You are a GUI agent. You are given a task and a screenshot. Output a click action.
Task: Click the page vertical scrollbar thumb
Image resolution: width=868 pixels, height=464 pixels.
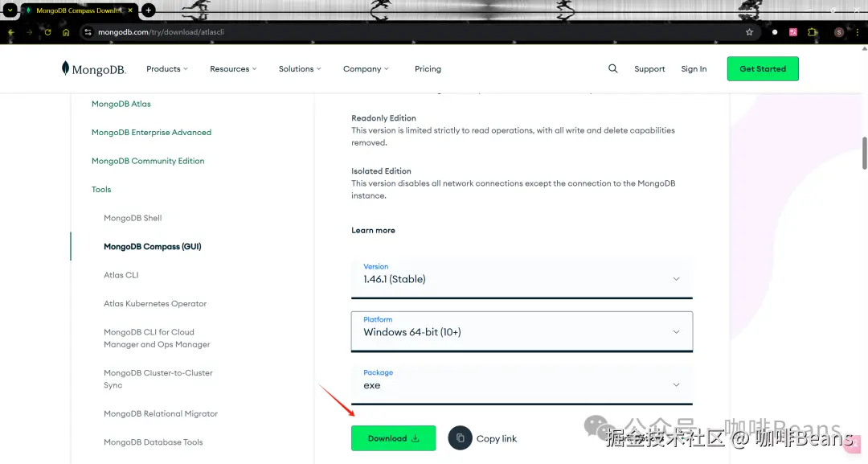tap(865, 153)
